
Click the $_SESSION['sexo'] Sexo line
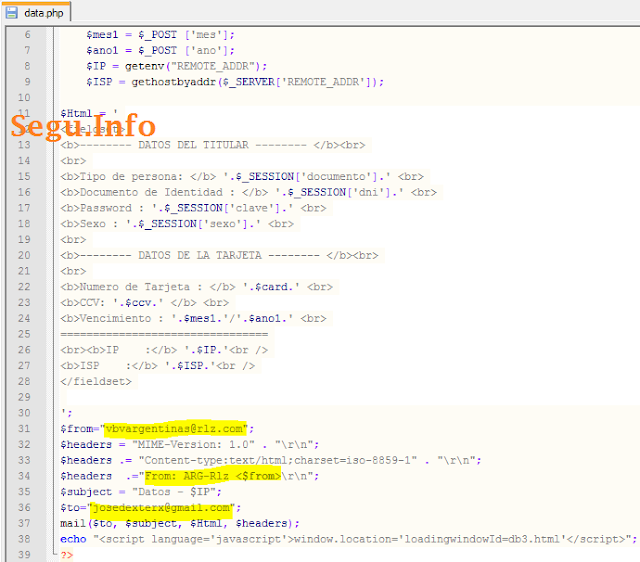point(177,224)
